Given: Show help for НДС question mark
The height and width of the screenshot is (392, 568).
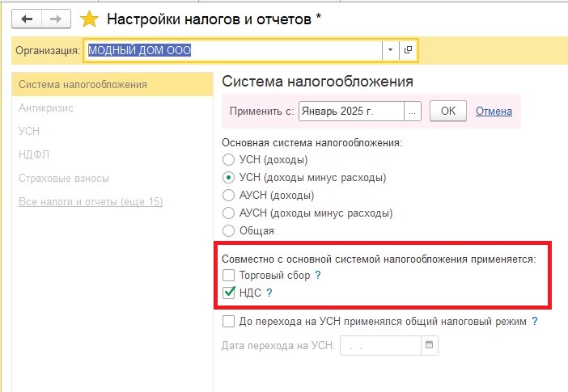Looking at the screenshot, I should [x=269, y=293].
